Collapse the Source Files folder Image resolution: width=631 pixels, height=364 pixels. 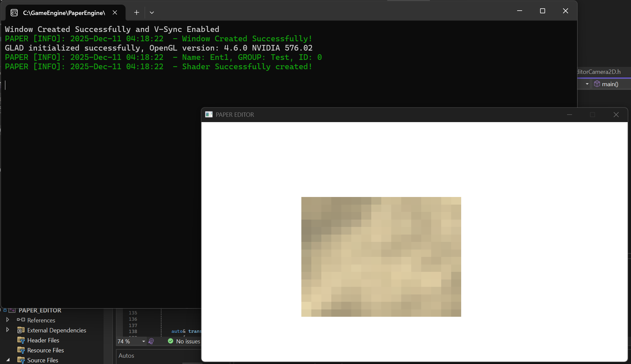8,360
